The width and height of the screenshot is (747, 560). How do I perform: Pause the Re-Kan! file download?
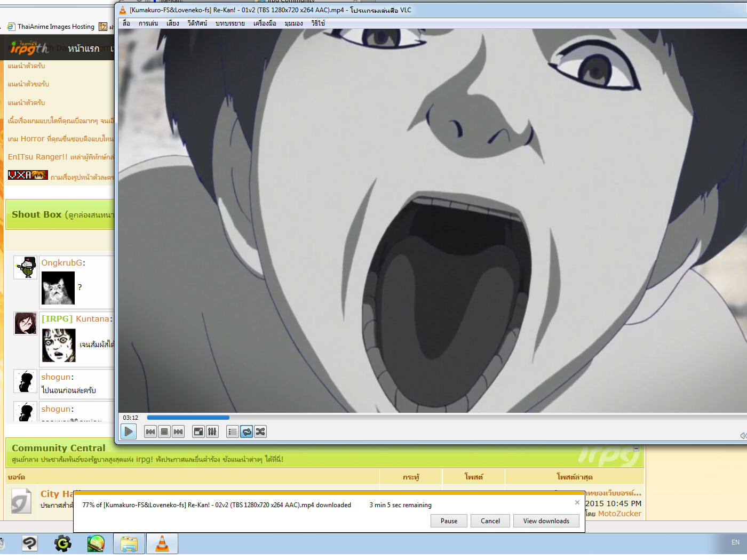[449, 521]
